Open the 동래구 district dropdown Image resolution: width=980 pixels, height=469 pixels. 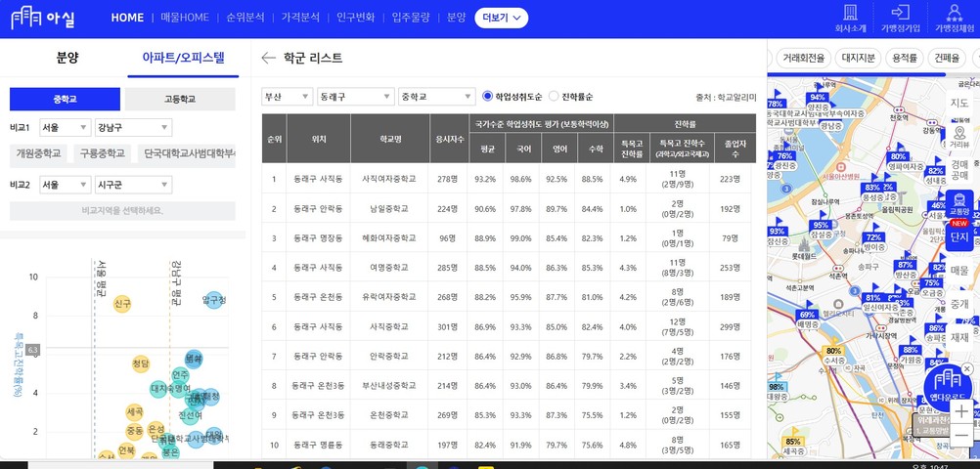(356, 96)
